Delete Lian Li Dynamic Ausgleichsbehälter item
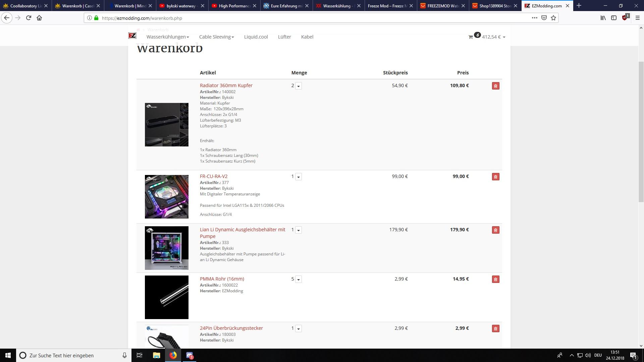This screenshot has width=644, height=362. pyautogui.click(x=495, y=230)
